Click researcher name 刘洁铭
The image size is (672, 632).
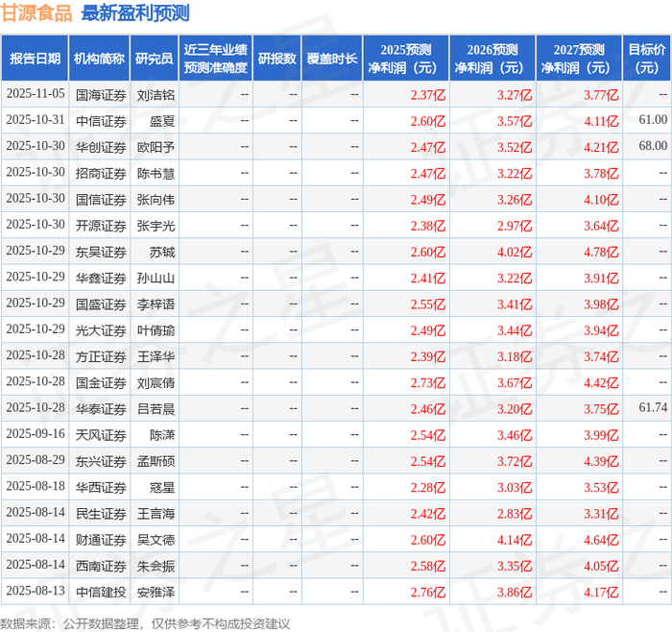[156, 95]
